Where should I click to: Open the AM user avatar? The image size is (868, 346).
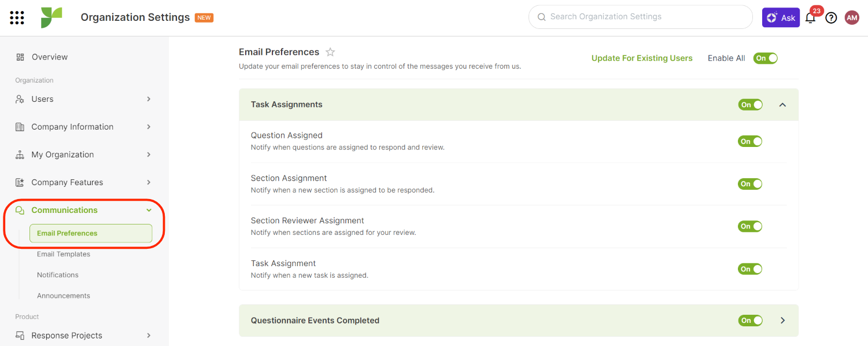tap(852, 18)
